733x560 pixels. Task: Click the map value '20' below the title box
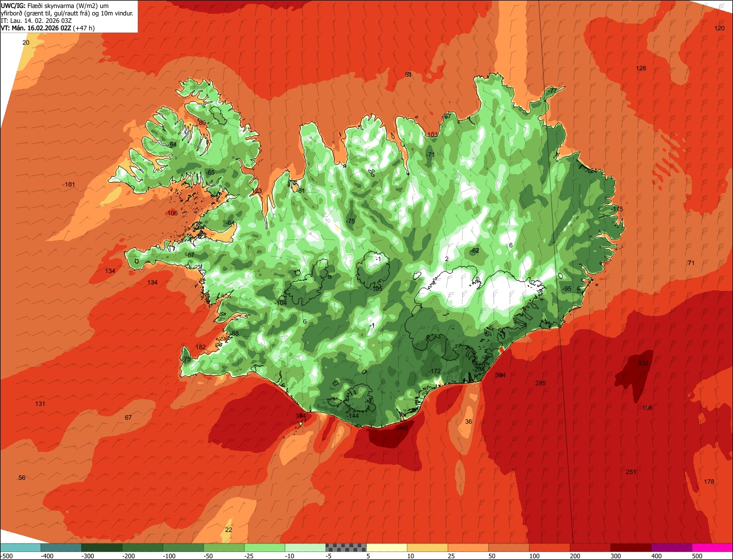(x=26, y=42)
